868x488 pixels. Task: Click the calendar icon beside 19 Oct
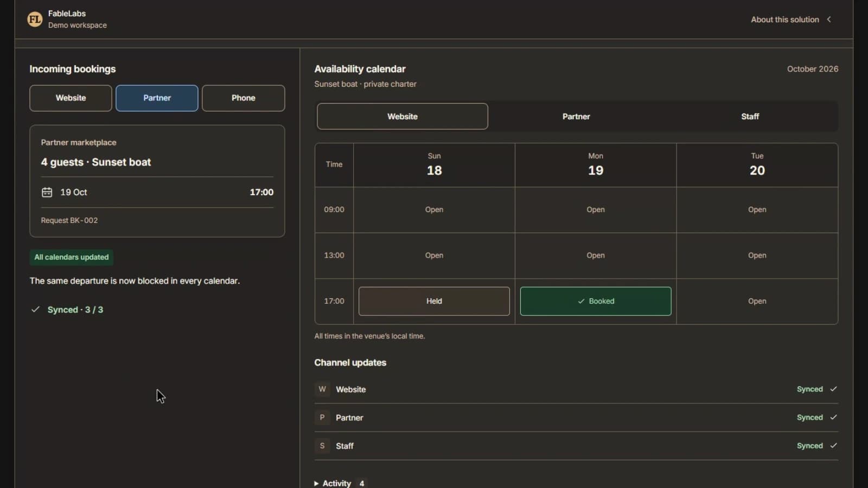click(47, 192)
